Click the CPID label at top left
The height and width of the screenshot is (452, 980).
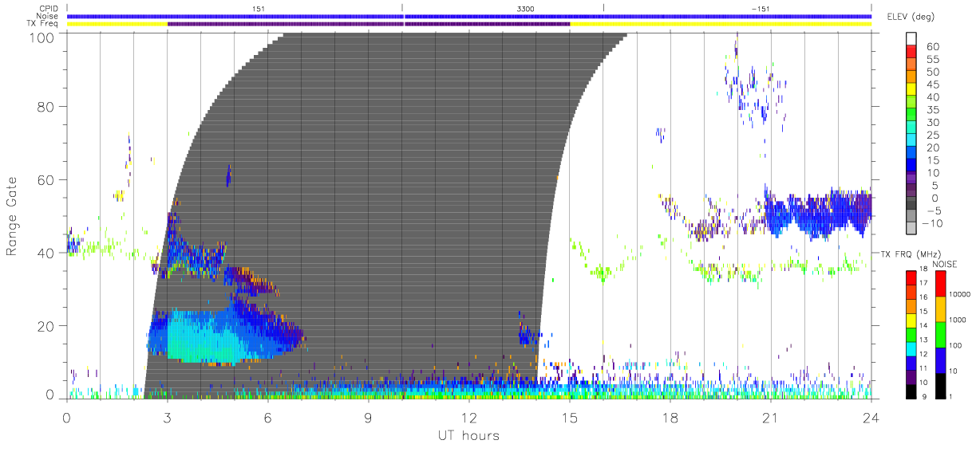[x=49, y=8]
